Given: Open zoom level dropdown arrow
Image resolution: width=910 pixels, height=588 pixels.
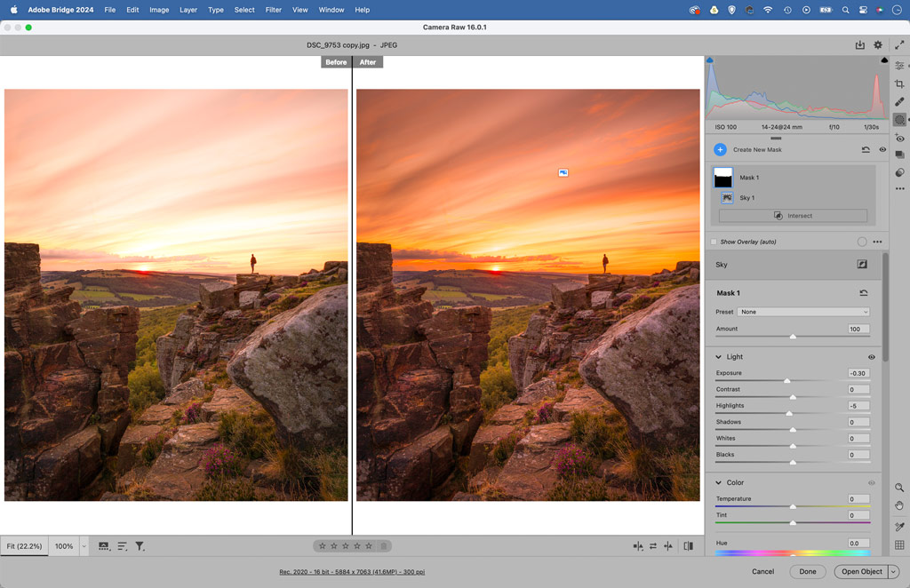Looking at the screenshot, I should click(x=84, y=546).
